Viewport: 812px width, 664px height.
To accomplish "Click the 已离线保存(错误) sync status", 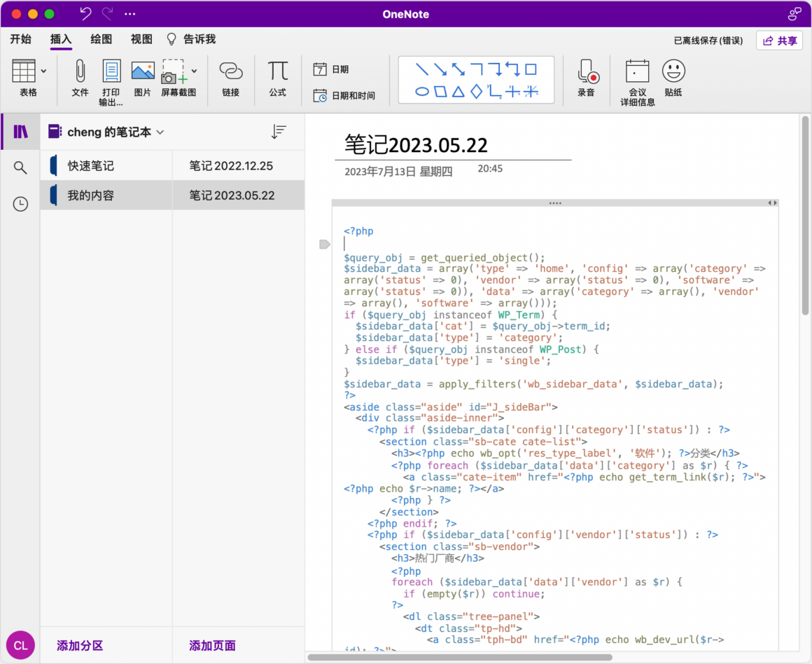I will coord(708,41).
